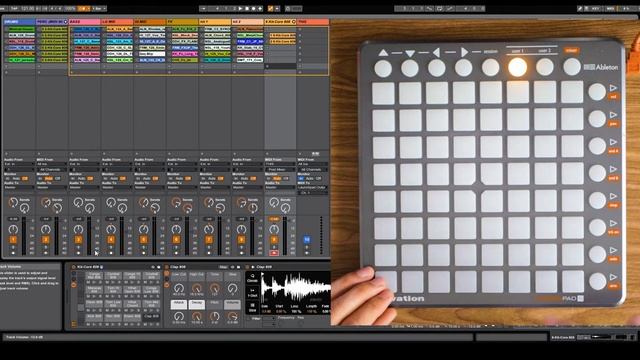Mute track 1 with its activator

(x=13, y=240)
